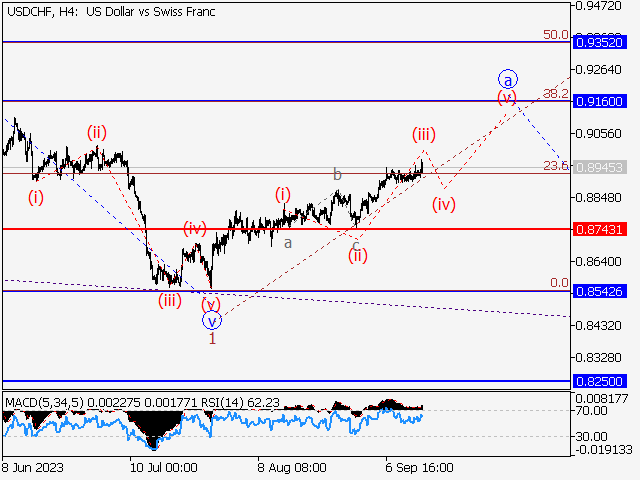Click the 0.90560 price axis value

tap(599, 133)
